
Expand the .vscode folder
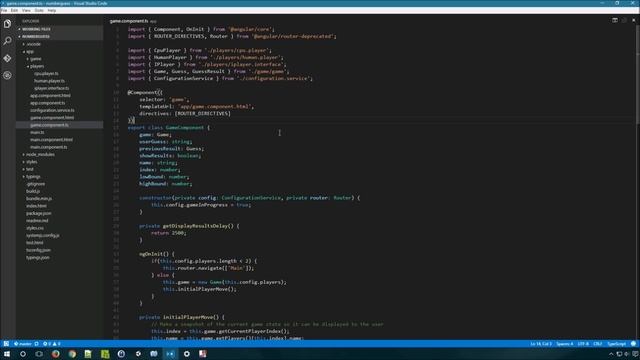point(33,44)
